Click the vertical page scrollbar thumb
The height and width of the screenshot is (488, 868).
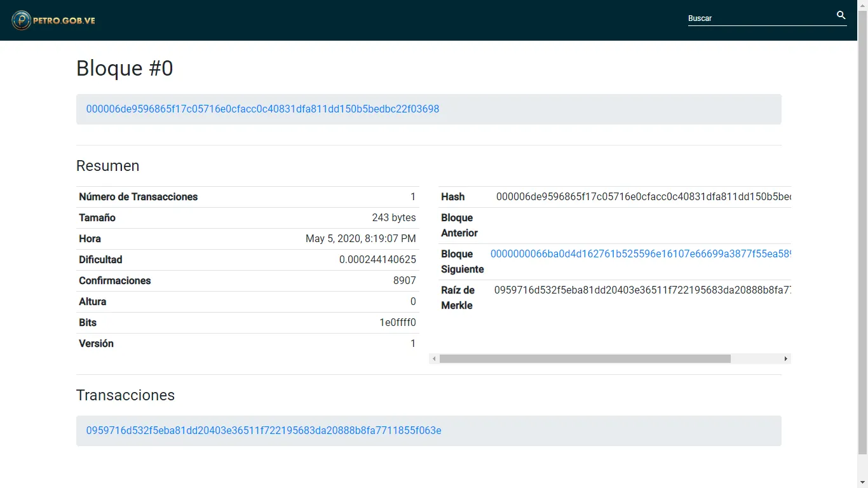(x=862, y=229)
